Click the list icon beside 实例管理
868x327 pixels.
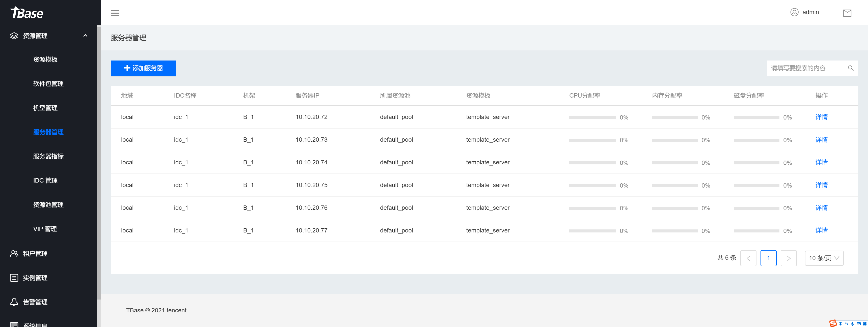(x=14, y=278)
